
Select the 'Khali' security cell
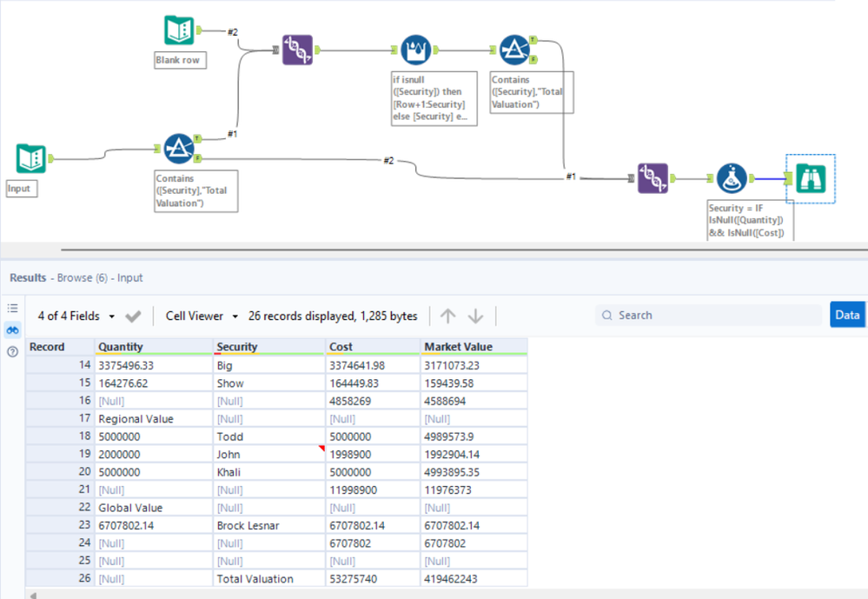pyautogui.click(x=269, y=472)
